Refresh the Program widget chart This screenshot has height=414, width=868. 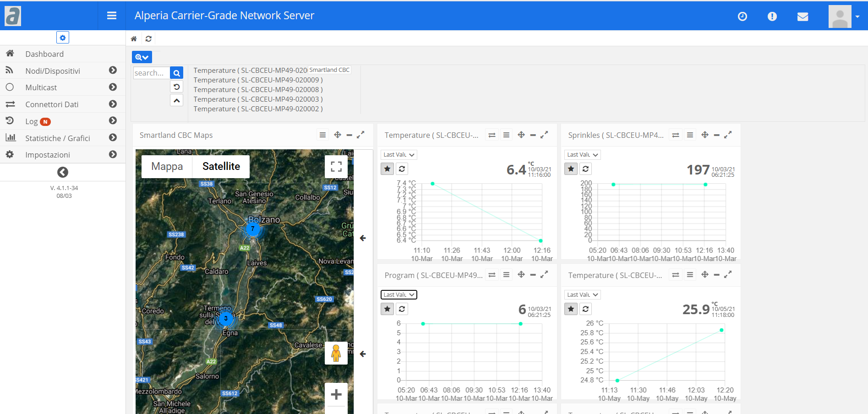(402, 309)
